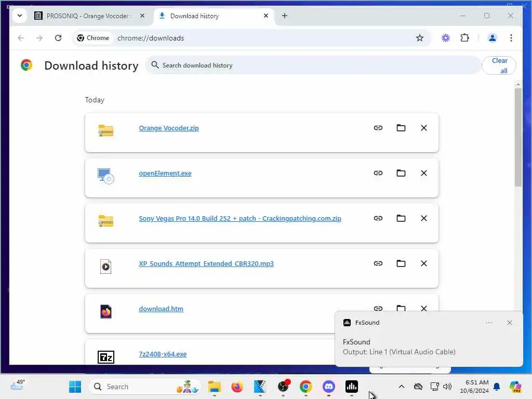The width and height of the screenshot is (532, 399).
Task: Open File Explorer from taskbar
Action: pos(215,387)
